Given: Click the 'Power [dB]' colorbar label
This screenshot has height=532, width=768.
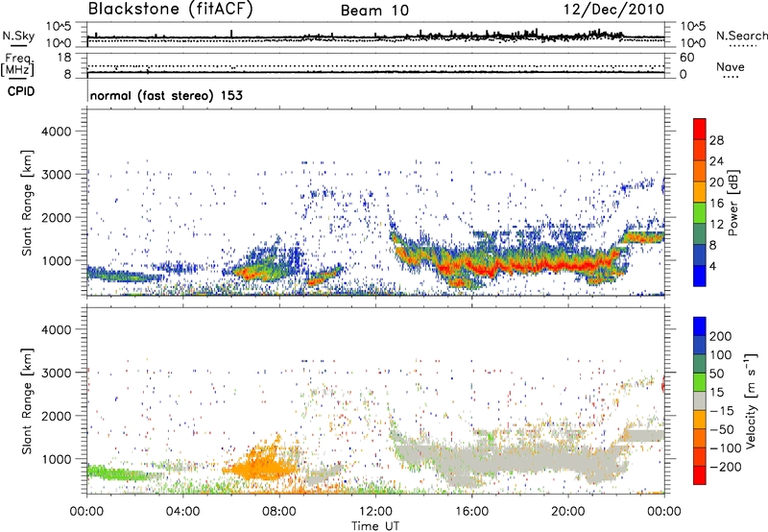Looking at the screenshot, I should point(732,203).
